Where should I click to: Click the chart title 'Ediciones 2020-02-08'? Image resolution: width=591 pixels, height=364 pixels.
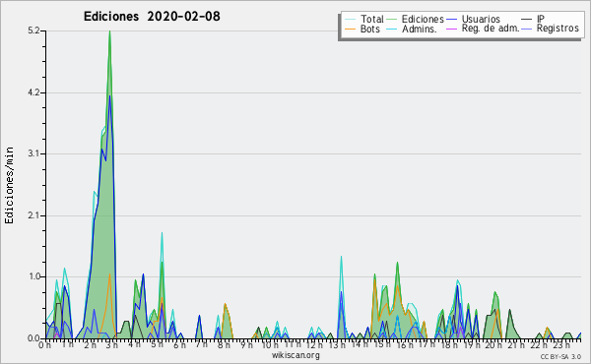152,17
